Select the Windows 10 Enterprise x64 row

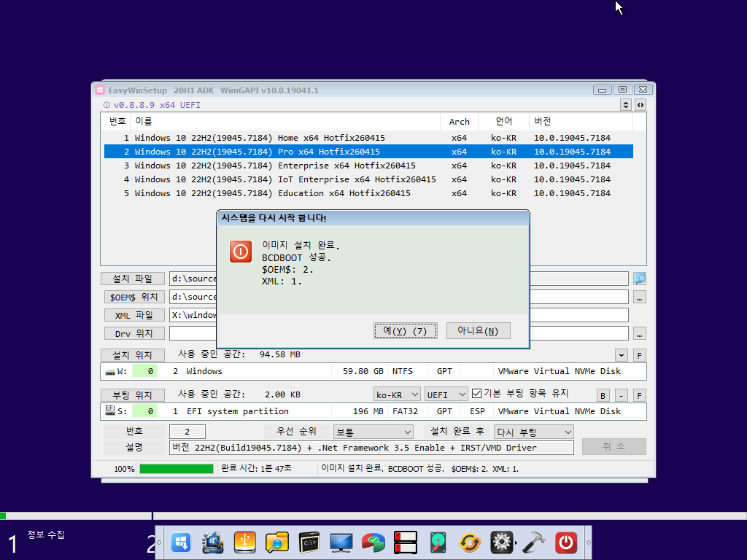click(x=368, y=166)
